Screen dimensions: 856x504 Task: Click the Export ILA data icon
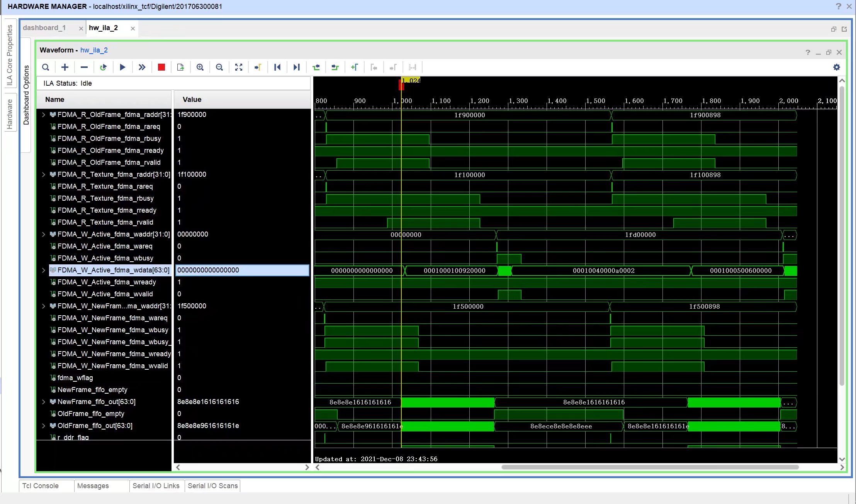click(x=180, y=67)
